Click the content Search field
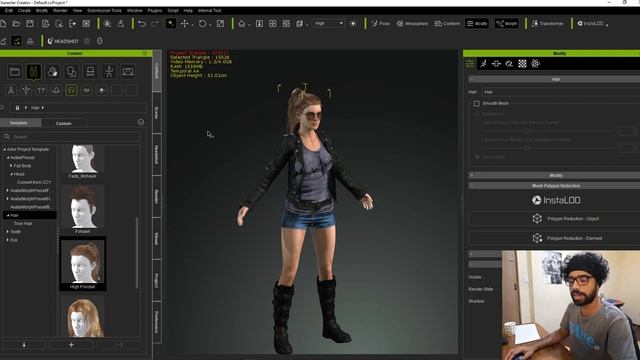Image resolution: width=640 pixels, height=360 pixels. (x=71, y=137)
